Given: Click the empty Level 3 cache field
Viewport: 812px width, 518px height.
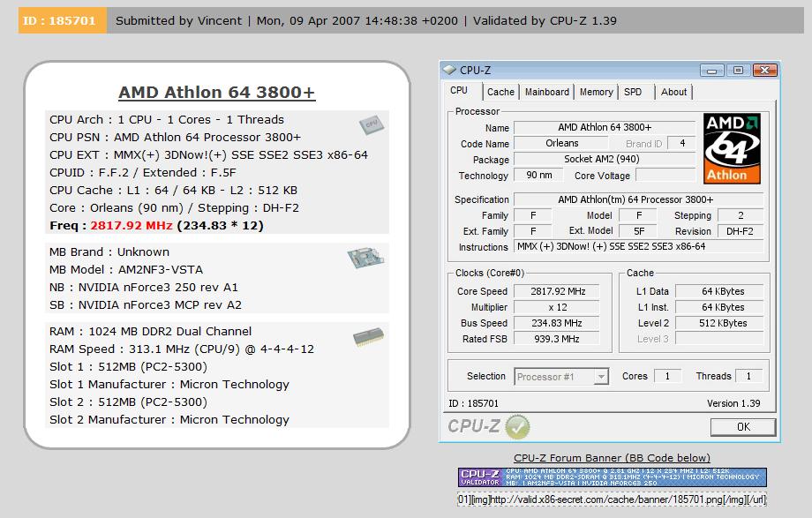Looking at the screenshot, I should coord(719,339).
